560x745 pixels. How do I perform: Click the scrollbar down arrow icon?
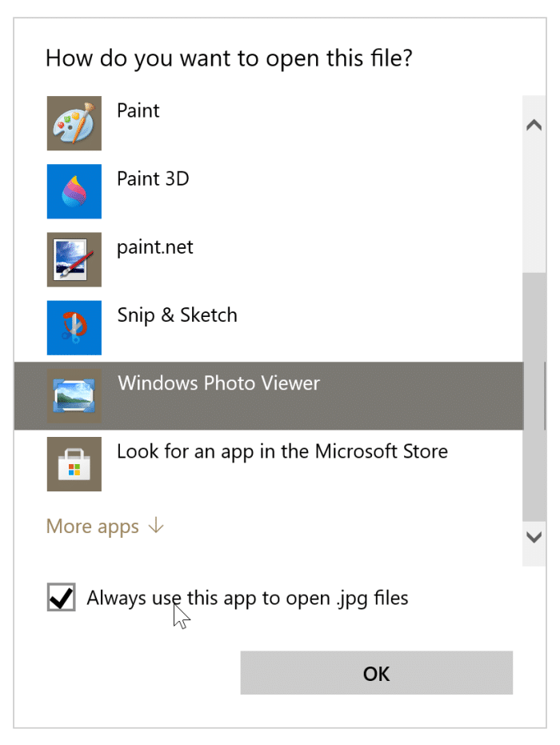click(x=533, y=539)
